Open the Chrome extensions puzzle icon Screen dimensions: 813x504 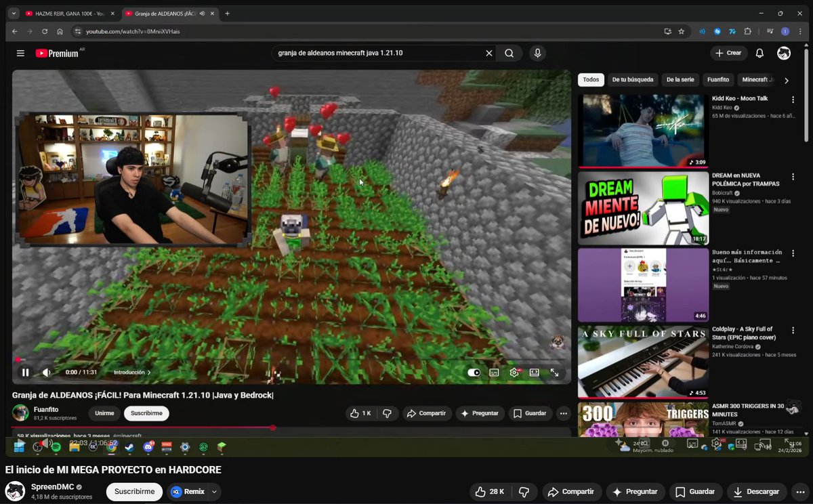[x=748, y=31]
